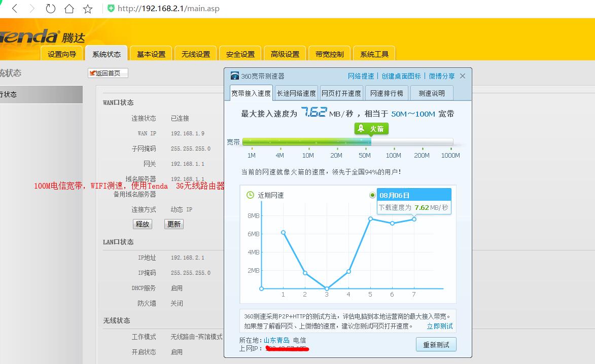Click the phone icon on 360宽带测速器 title bar
Viewport: 595px width, 364px height.
tap(233, 75)
